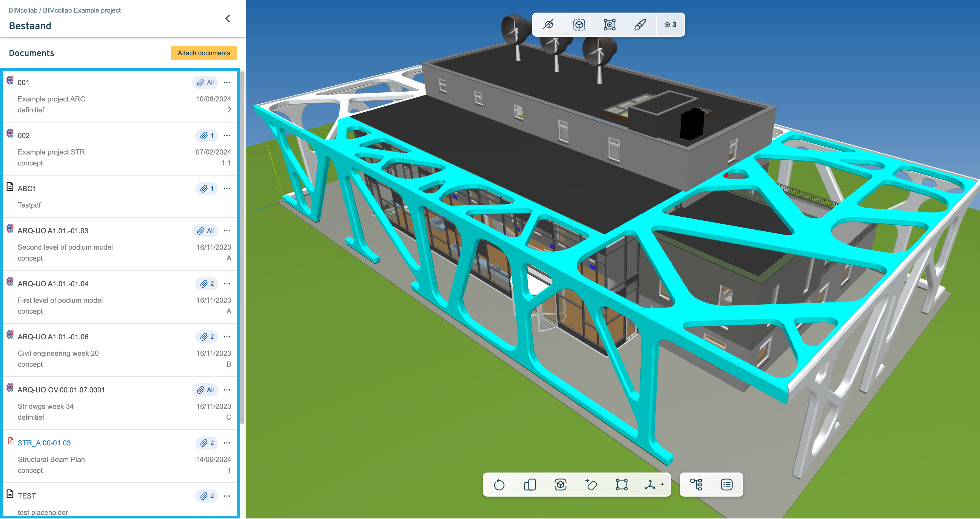
Task: Click attachment badge for ARQ-UO A1.01.-01.04
Action: (206, 284)
